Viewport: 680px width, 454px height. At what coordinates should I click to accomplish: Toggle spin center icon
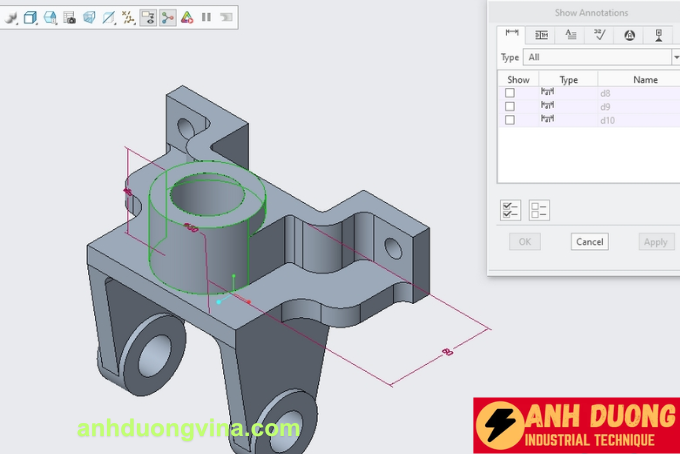pos(167,17)
